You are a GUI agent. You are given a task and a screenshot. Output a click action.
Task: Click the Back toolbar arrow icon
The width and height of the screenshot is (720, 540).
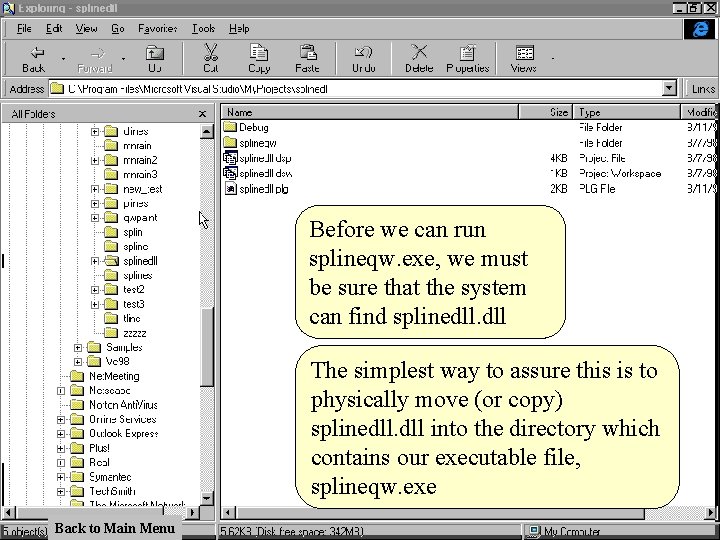click(x=35, y=53)
